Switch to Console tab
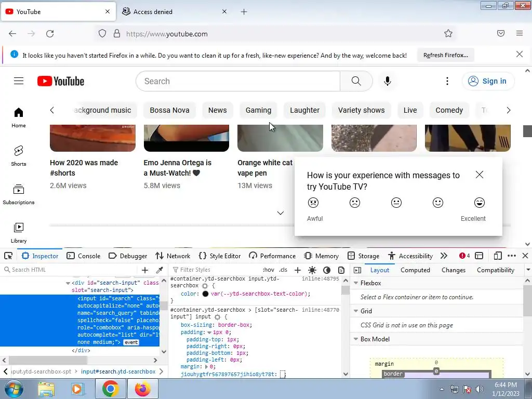The image size is (532, 399). coord(84,256)
